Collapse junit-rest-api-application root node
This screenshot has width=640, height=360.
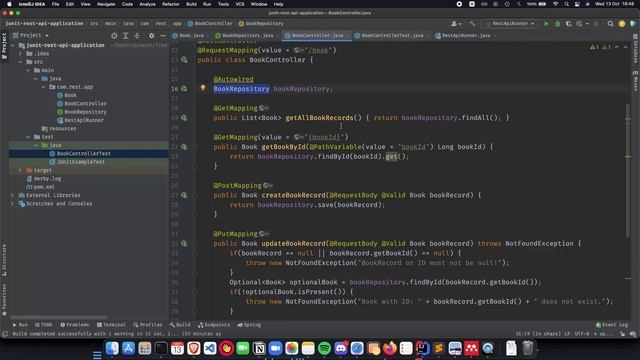point(13,45)
